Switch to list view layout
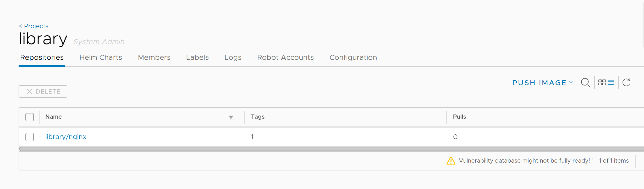644x189 pixels. coord(610,82)
